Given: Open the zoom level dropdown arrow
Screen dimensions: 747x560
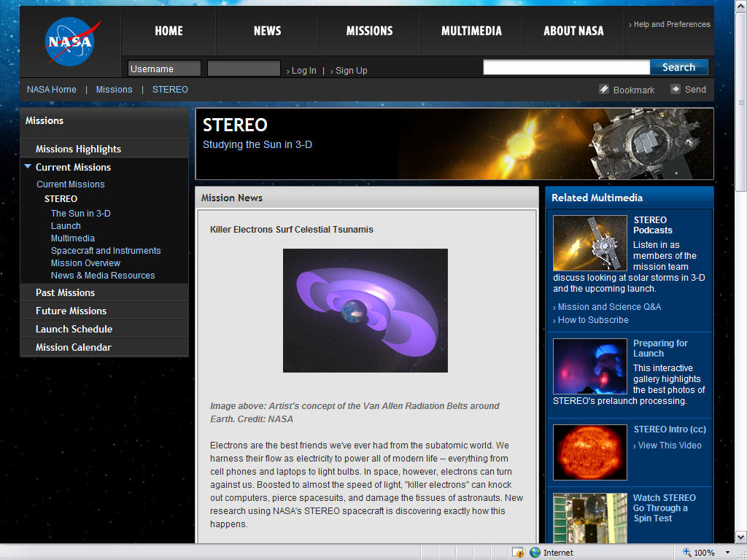Looking at the screenshot, I should (727, 553).
